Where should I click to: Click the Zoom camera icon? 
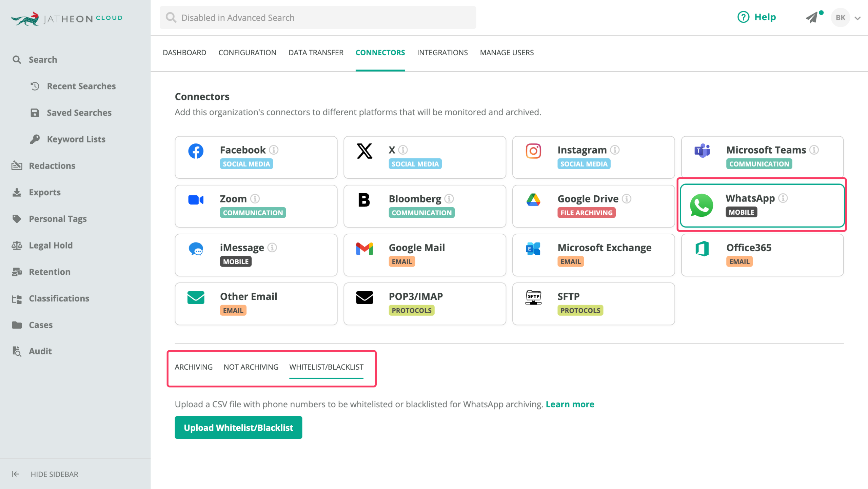click(x=196, y=200)
